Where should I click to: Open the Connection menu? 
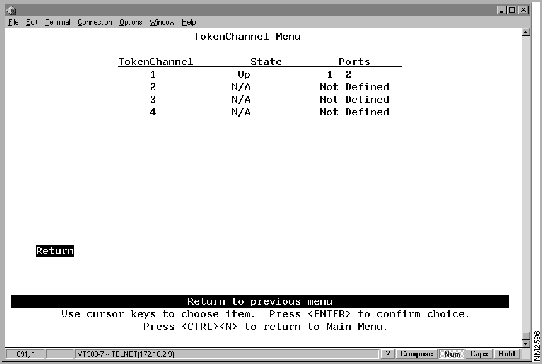coord(95,22)
